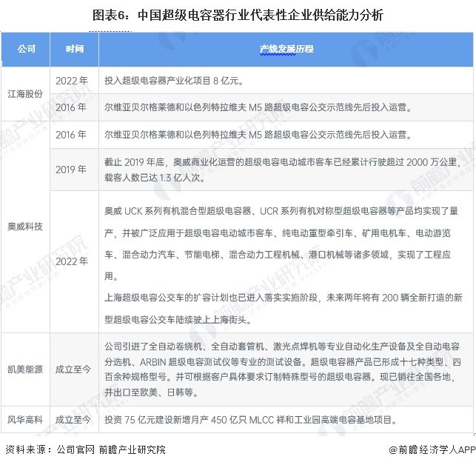Viewport: 476px width, 465px height.
Task: Click the 资料来源 source footer text
Action: point(86,449)
